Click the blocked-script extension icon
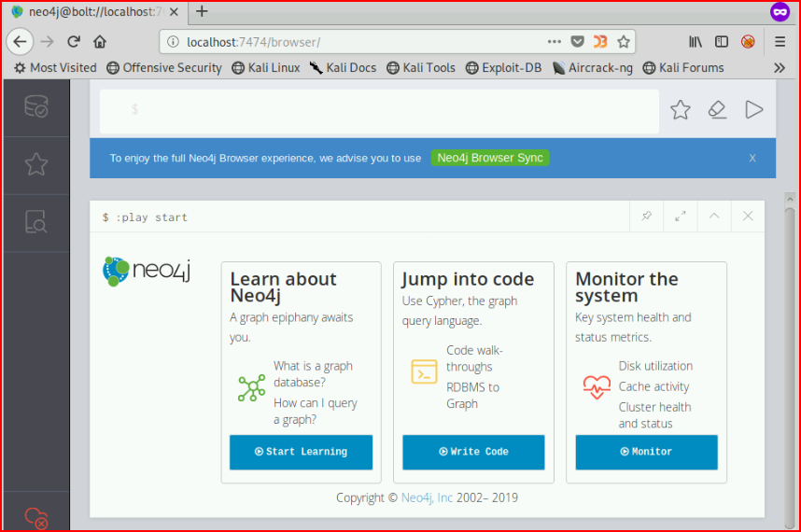The image size is (801, 532). 748,42
